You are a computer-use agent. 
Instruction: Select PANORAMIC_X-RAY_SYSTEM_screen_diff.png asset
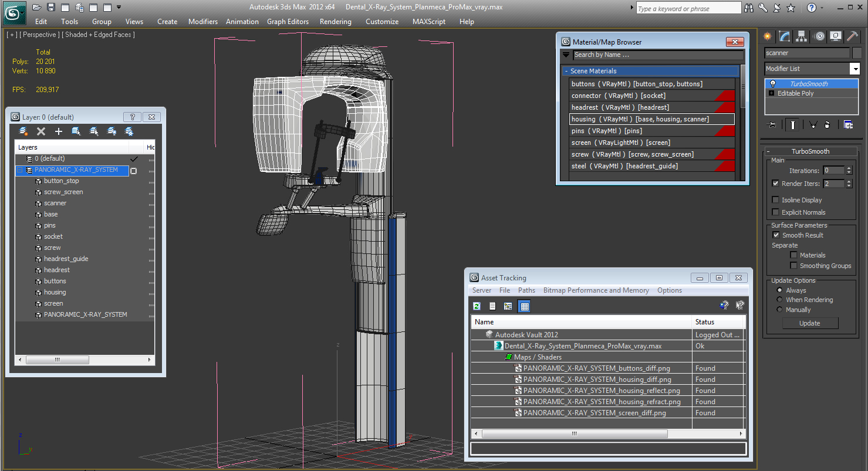tap(595, 413)
